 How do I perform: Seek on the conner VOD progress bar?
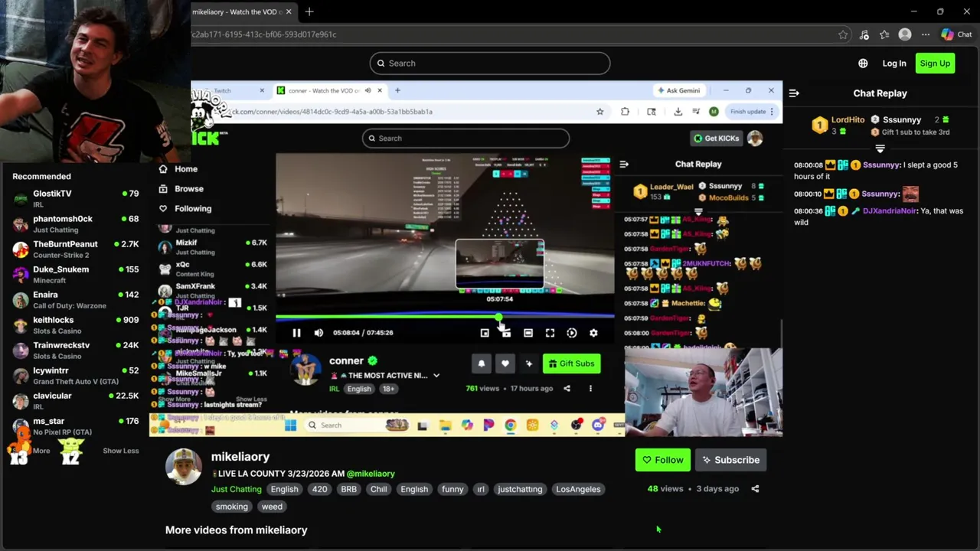coord(445,317)
